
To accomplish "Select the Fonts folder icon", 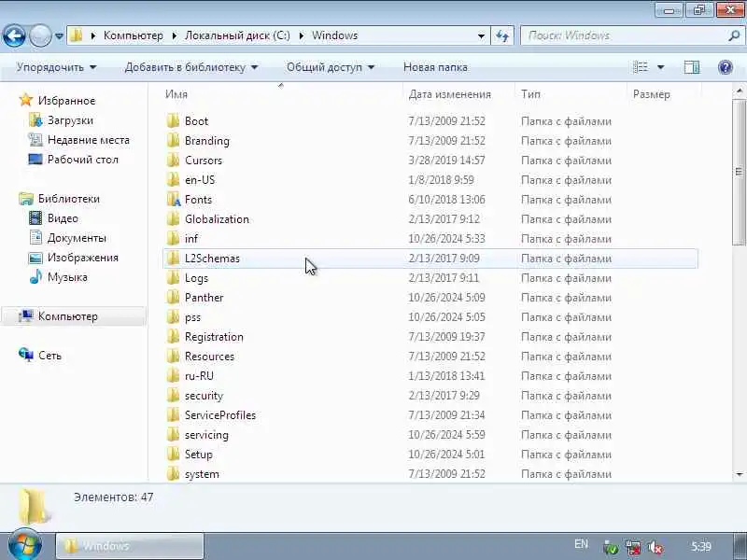I will click(174, 200).
